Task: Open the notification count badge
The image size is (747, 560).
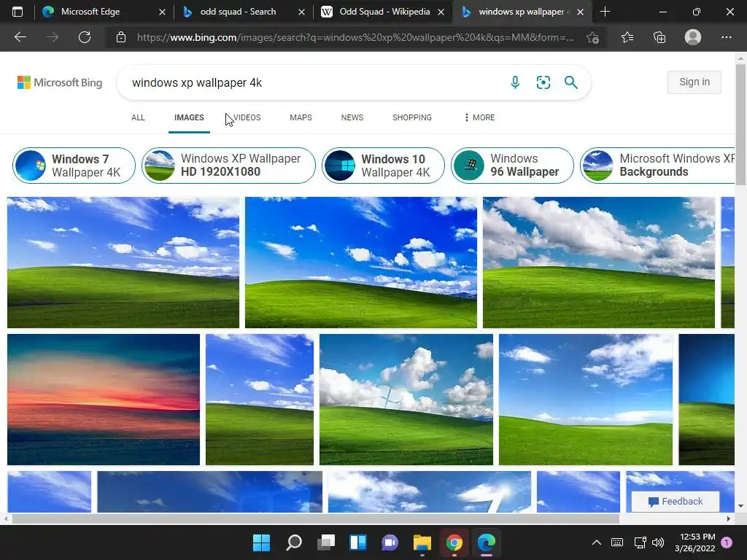Action: 727,542
